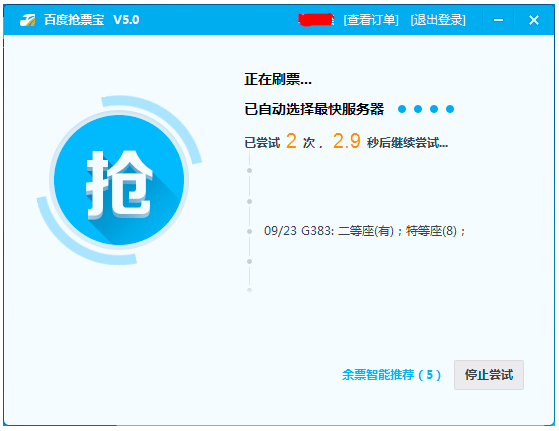Click the Baidu ticket app logo icon
This screenshot has width=559, height=431.
(x=27, y=20)
